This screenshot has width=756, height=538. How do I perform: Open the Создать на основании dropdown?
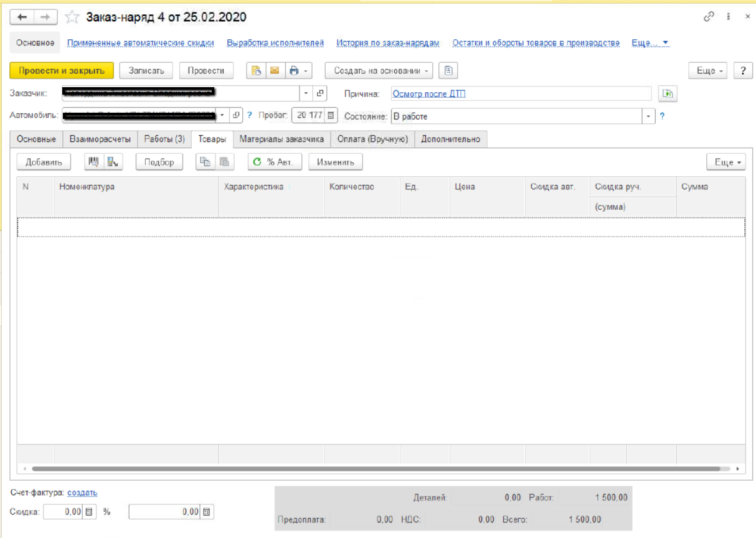[379, 70]
